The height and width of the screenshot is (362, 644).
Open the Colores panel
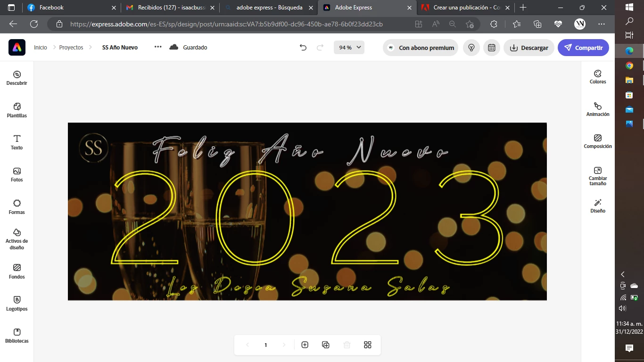(598, 77)
